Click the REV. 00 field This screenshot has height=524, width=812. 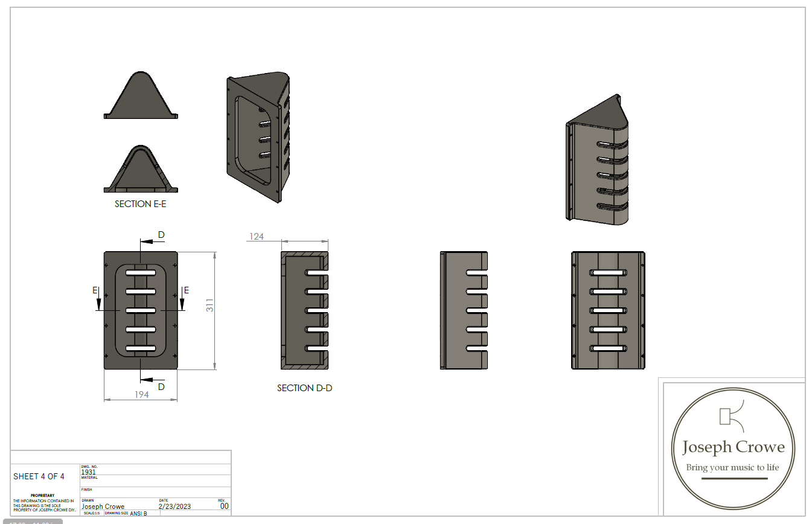point(224,506)
